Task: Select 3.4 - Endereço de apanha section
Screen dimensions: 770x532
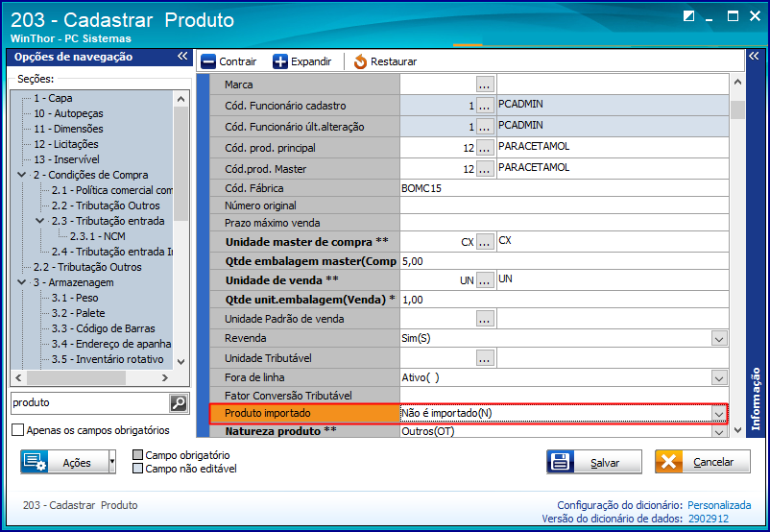Action: point(111,344)
